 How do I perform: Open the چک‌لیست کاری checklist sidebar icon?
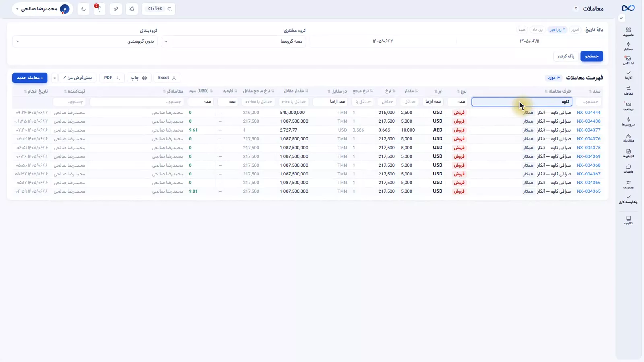[x=628, y=199]
